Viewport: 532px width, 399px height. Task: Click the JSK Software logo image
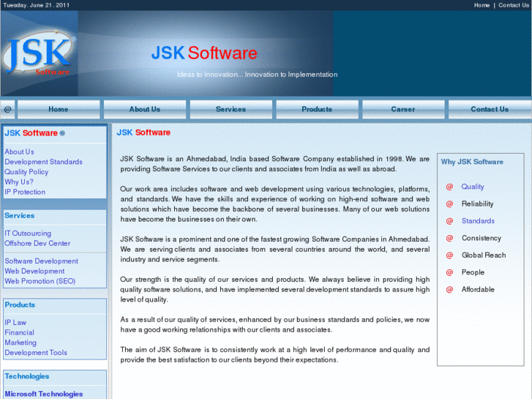click(x=39, y=53)
